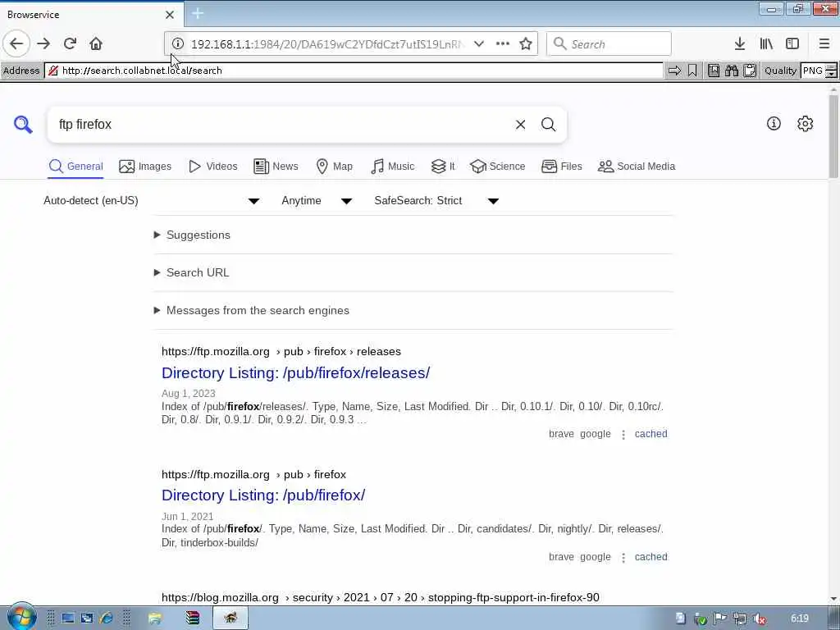Open SearXNG preferences gear icon
840x630 pixels.
(x=806, y=124)
